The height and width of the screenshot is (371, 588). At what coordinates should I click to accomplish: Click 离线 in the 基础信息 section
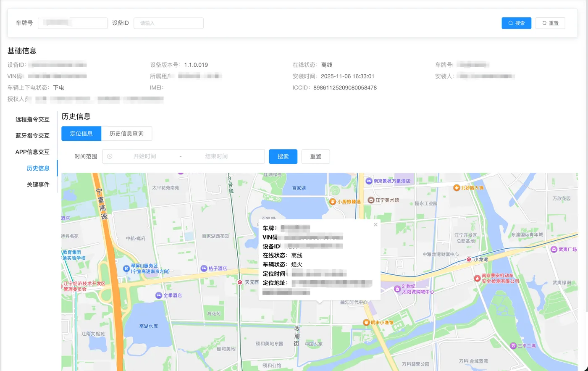click(x=327, y=65)
